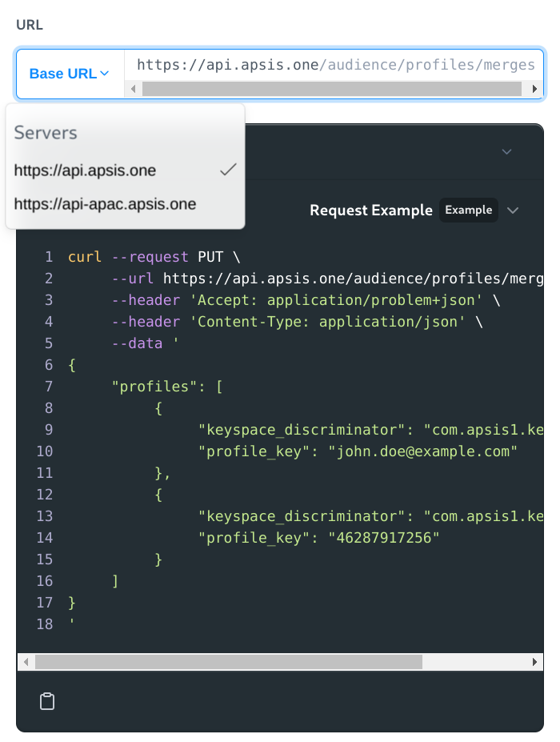Click code block horizontal scrollbar thumb
Screen dimensions: 560x742
tap(229, 661)
